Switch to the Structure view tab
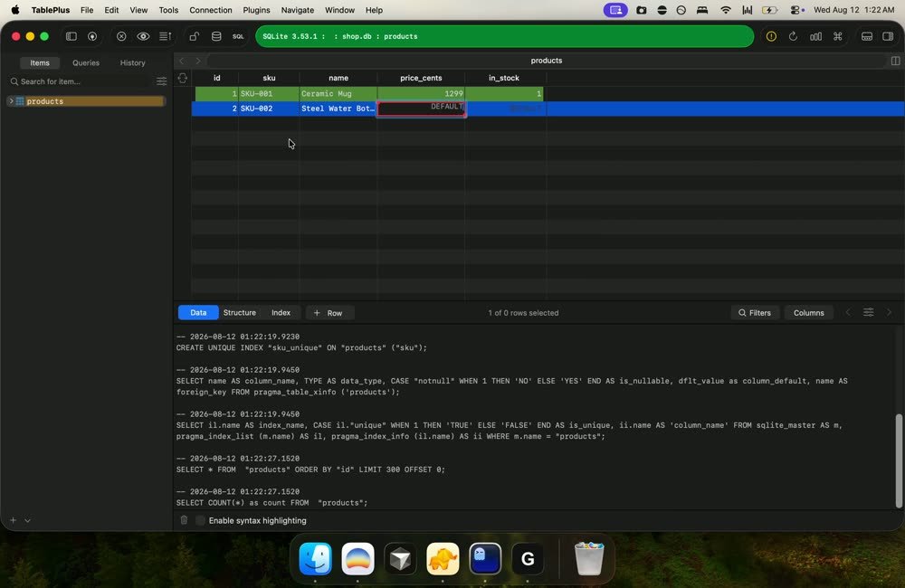 pos(240,313)
